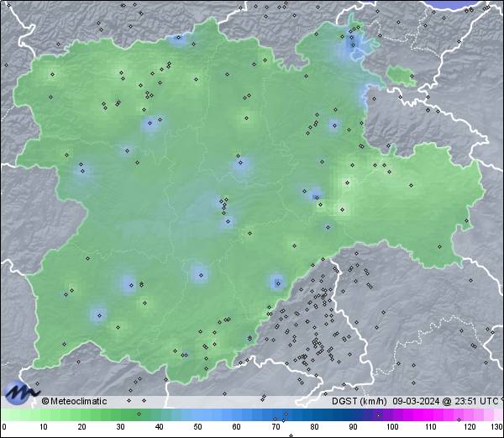
Task: Click the scale label 110
Action: pos(431,427)
